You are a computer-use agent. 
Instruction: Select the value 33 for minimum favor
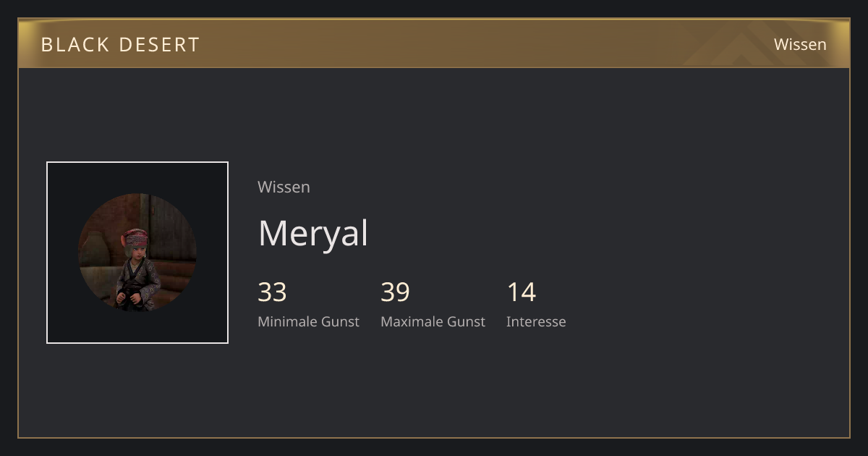click(272, 292)
